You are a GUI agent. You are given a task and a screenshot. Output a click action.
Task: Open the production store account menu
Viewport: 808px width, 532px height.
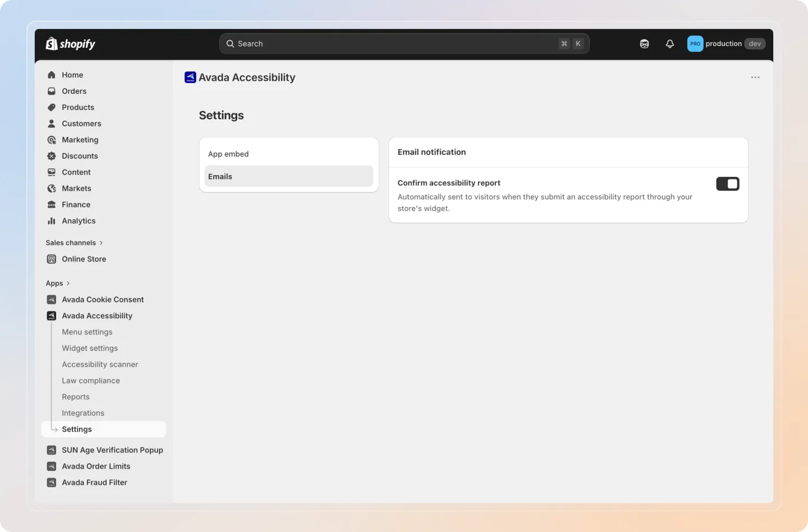click(727, 44)
